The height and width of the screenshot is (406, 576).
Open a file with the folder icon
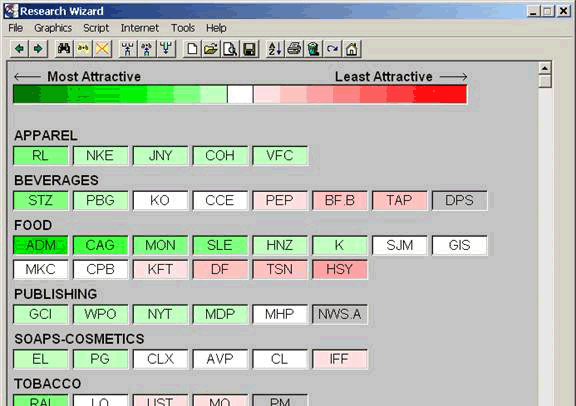(211, 49)
